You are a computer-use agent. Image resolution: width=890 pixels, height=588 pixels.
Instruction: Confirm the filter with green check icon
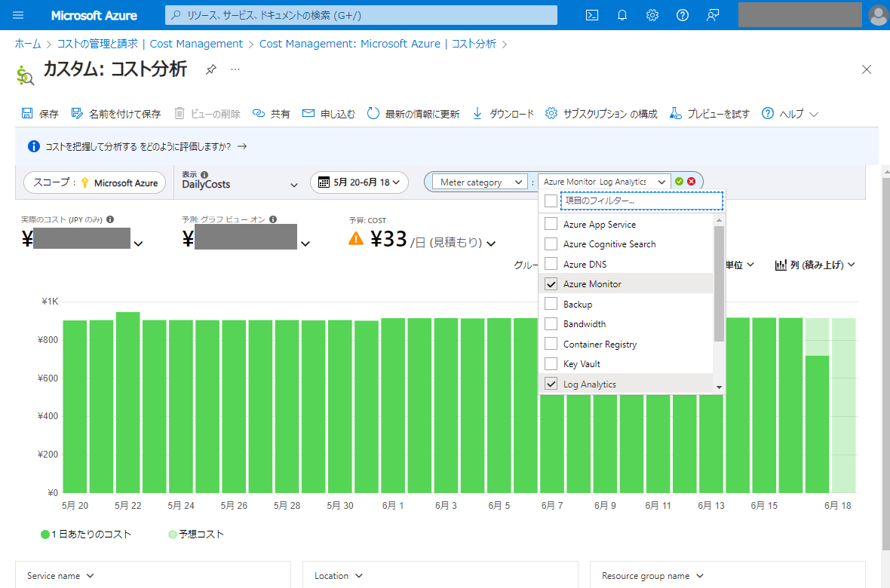(x=679, y=182)
